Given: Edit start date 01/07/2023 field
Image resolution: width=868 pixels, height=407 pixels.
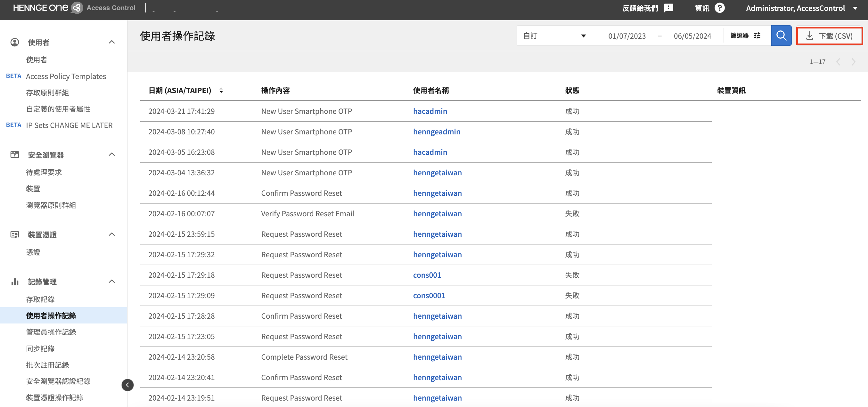Looking at the screenshot, I should tap(627, 36).
